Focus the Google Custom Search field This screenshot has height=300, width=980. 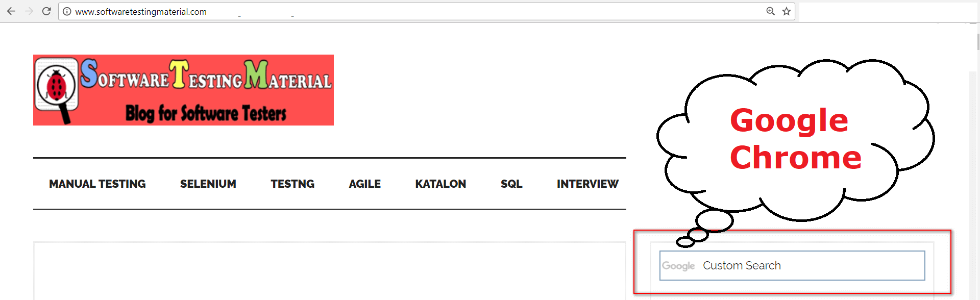(792, 265)
